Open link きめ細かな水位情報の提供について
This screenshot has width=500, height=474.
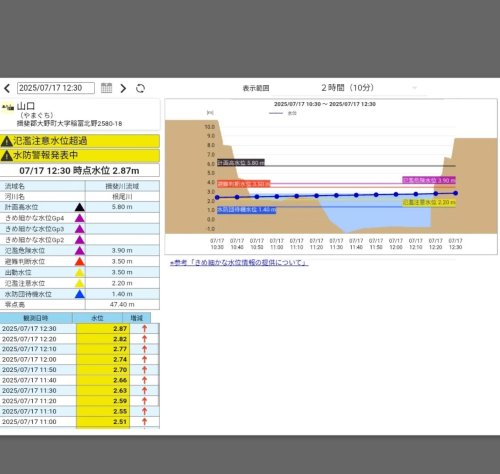click(x=239, y=263)
